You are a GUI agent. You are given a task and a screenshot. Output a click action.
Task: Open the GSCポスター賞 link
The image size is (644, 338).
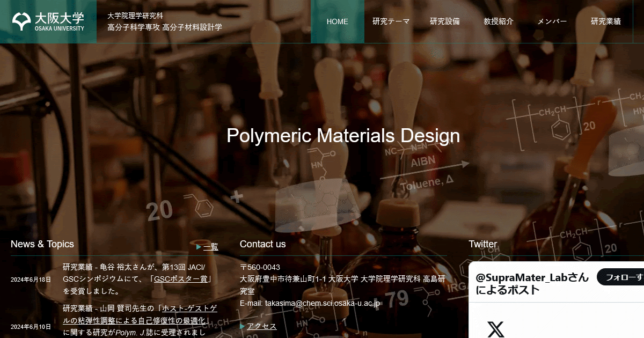pyautogui.click(x=182, y=279)
